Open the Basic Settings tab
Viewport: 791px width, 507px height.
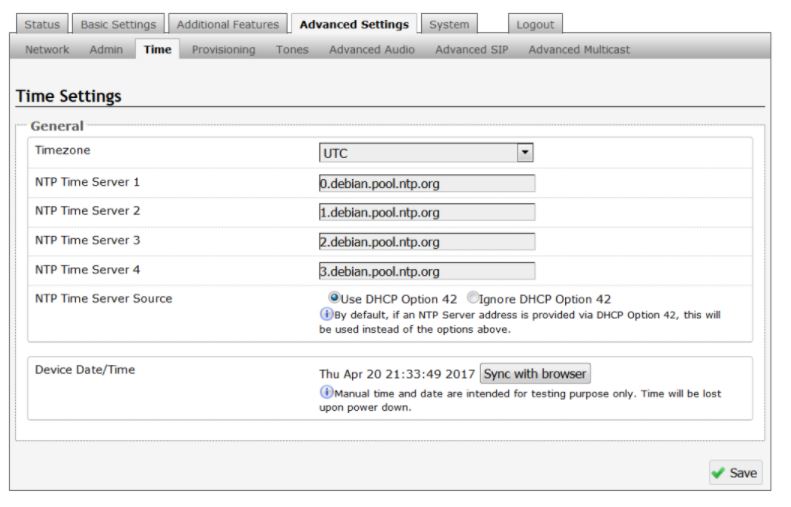coord(119,24)
